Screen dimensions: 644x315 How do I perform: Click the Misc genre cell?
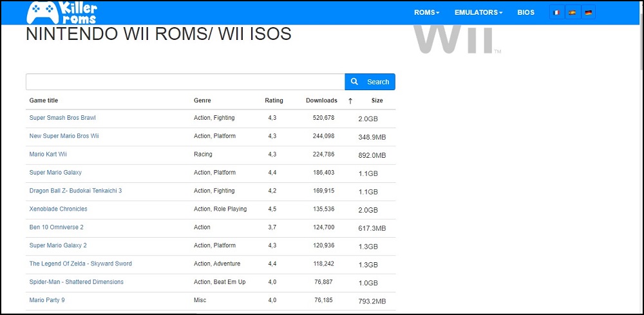coord(200,300)
